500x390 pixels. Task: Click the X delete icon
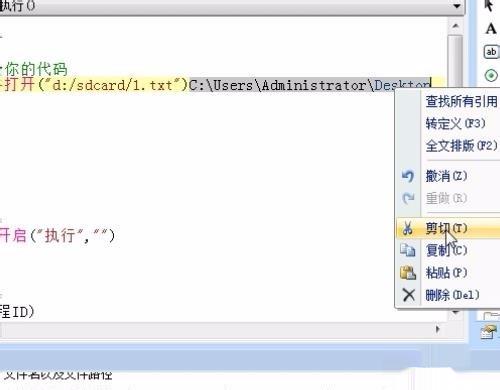point(408,295)
